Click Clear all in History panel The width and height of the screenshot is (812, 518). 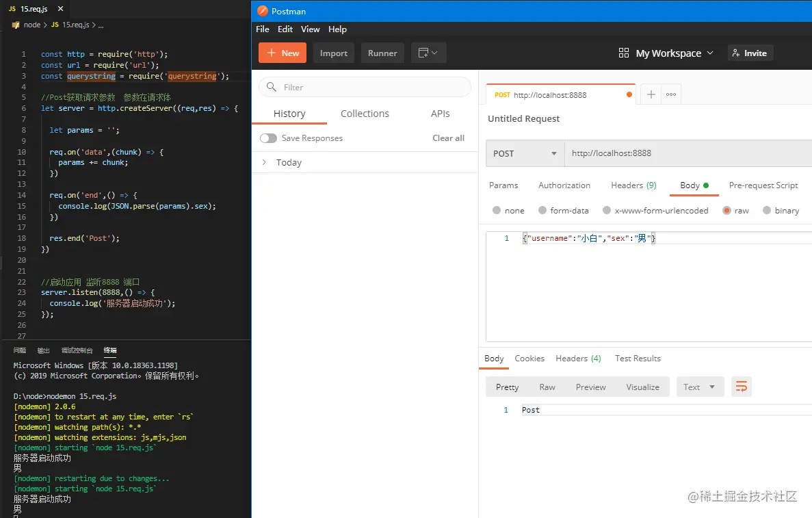coord(449,138)
